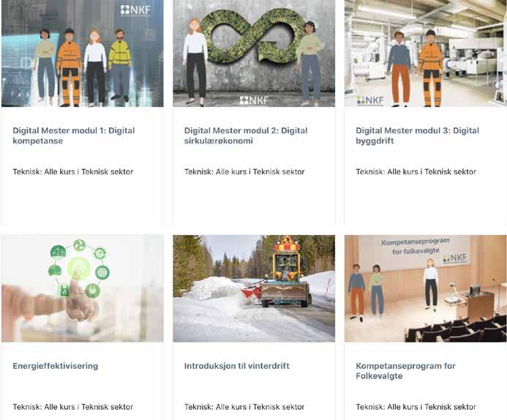The width and height of the screenshot is (507, 420).
Task: Select category text under Introduksjon til vinterdrift
Action: [x=244, y=407]
